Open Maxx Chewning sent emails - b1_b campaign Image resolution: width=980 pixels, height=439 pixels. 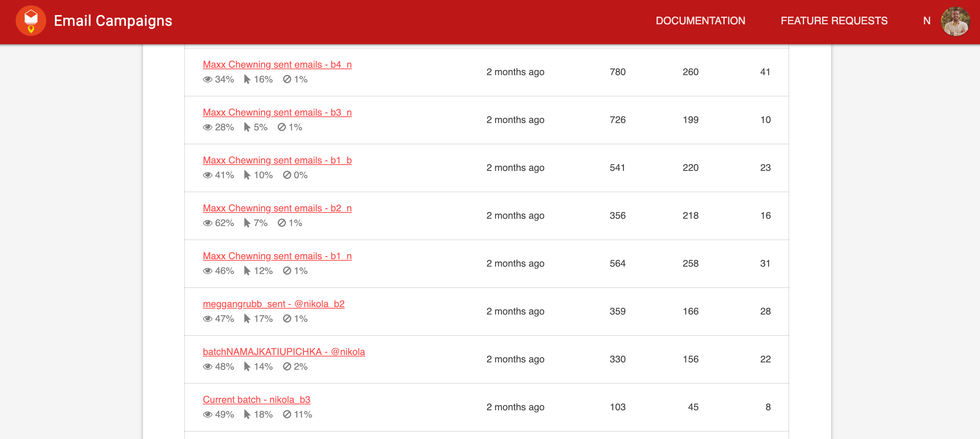click(x=277, y=161)
